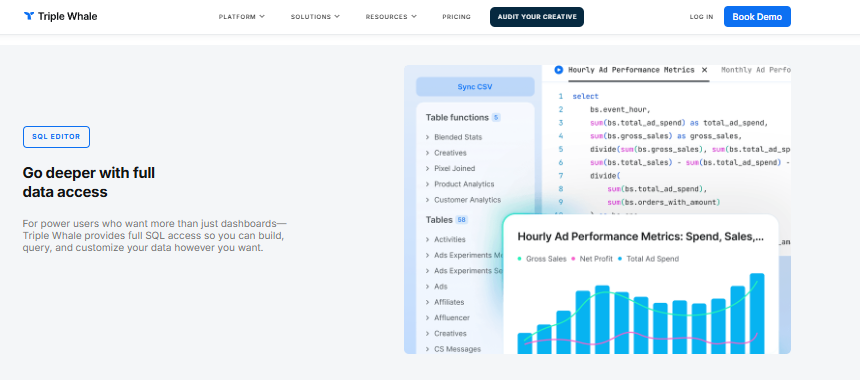The image size is (860, 380).
Task: Click the 'Go deeper with full data access' heading
Action: tap(89, 183)
